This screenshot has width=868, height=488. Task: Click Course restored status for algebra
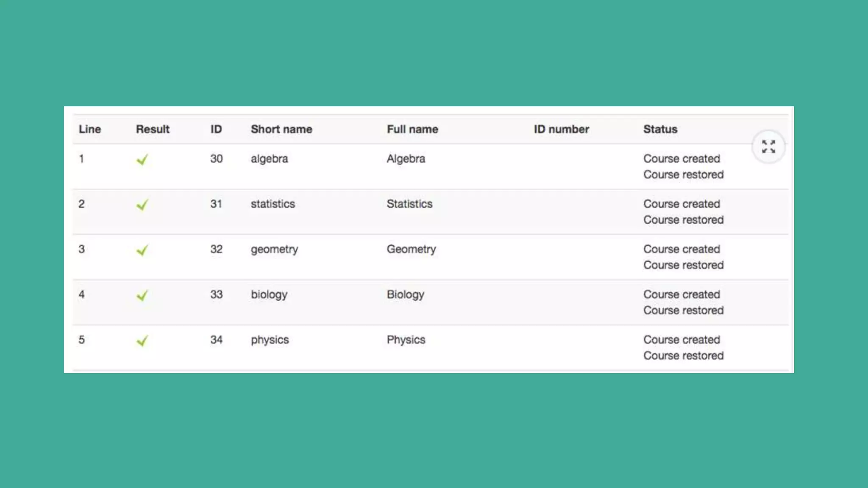pyautogui.click(x=683, y=175)
